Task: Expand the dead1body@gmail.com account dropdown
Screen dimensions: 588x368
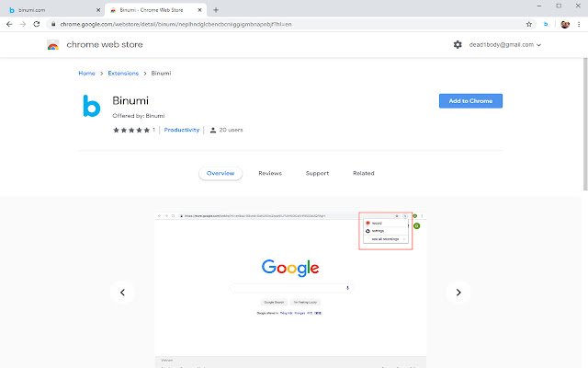Action: pyautogui.click(x=504, y=45)
